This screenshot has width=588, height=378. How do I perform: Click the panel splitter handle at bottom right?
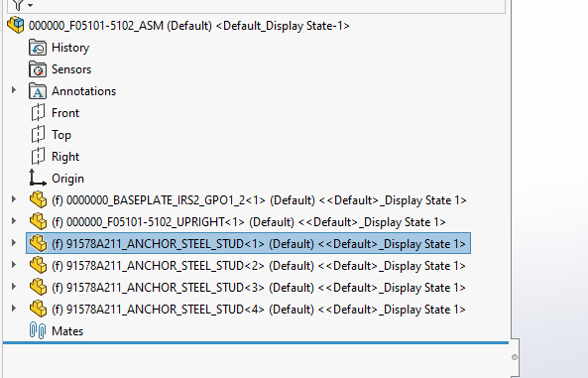click(515, 357)
